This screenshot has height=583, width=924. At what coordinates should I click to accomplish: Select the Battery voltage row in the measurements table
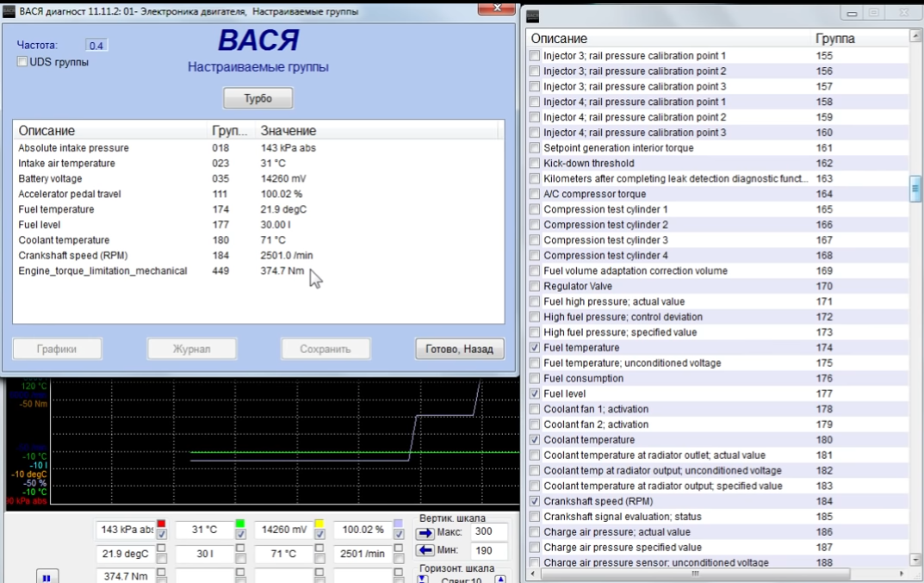tap(50, 179)
